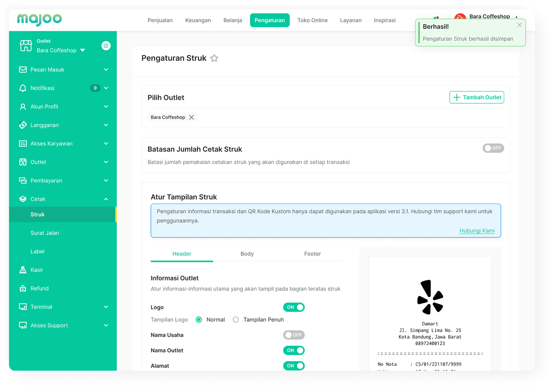Expand Outlet menu chevron
The height and width of the screenshot is (392, 556).
[x=106, y=162]
